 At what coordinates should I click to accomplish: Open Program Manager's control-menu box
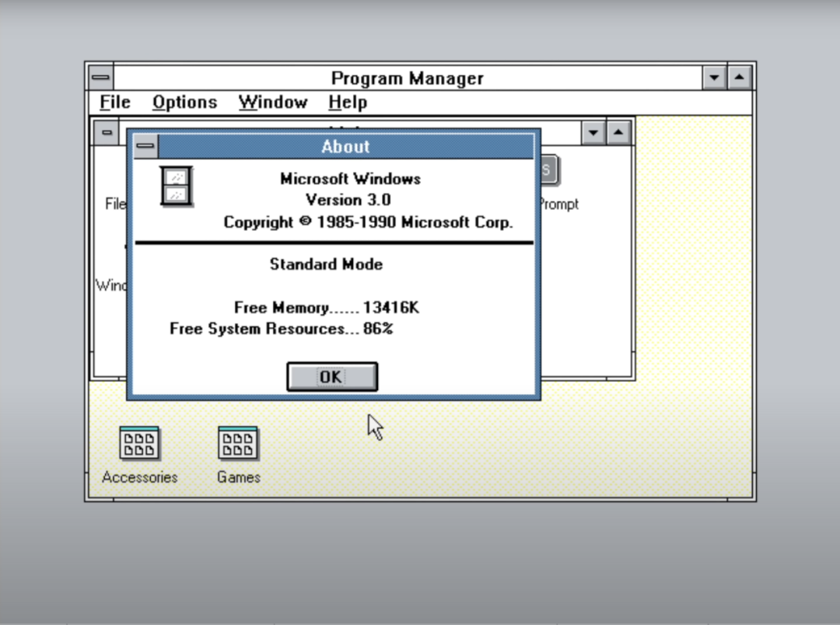click(x=100, y=78)
